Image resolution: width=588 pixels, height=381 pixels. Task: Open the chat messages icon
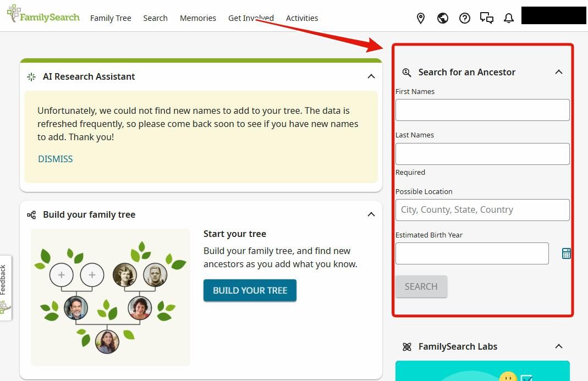487,18
